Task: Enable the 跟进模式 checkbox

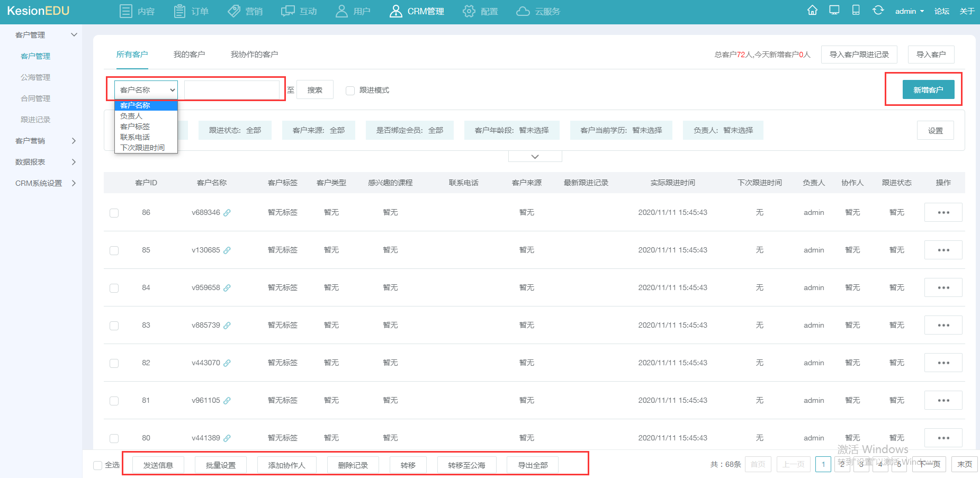Action: tap(350, 91)
